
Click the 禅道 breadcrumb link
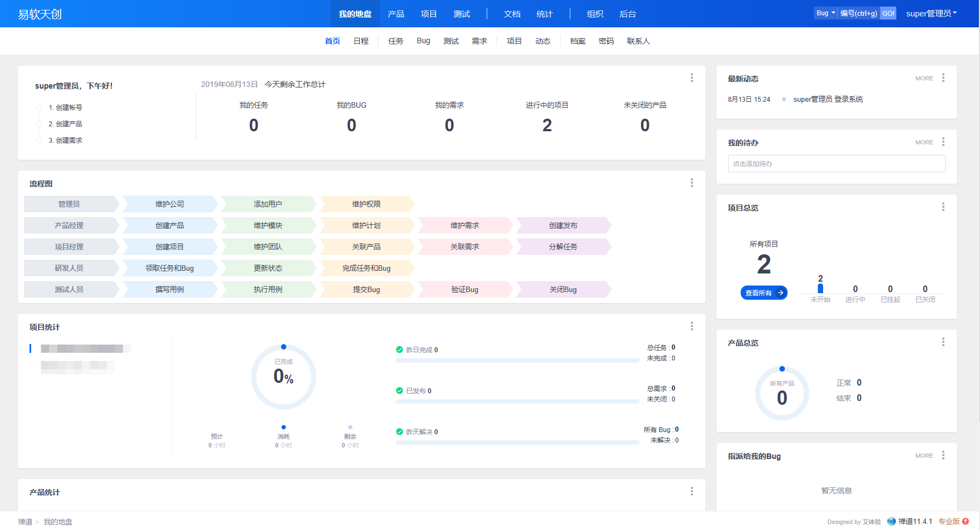coord(25,522)
